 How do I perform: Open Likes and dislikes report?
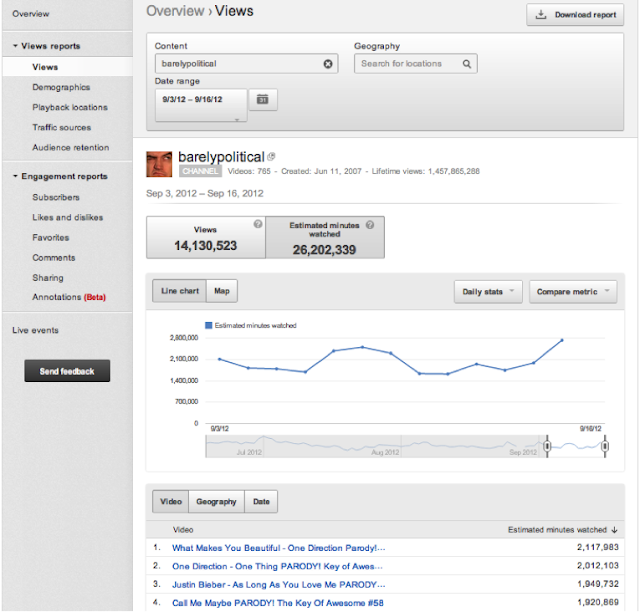[x=68, y=217]
